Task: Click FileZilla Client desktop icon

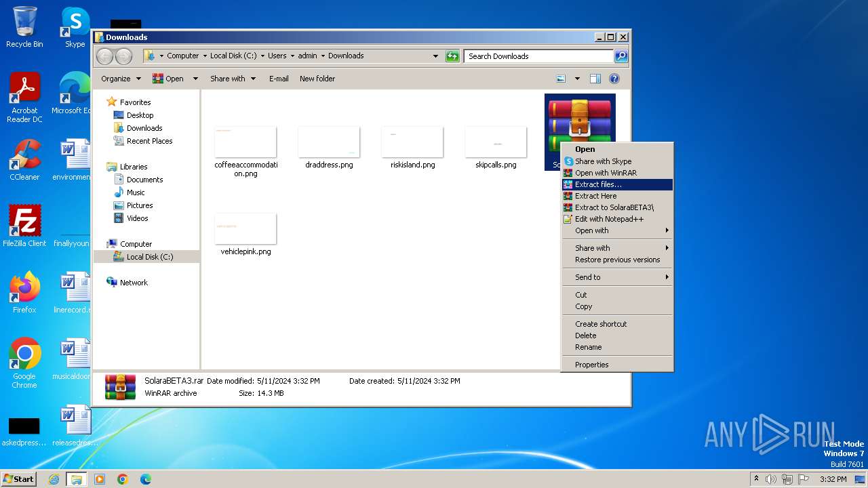Action: click(24, 226)
